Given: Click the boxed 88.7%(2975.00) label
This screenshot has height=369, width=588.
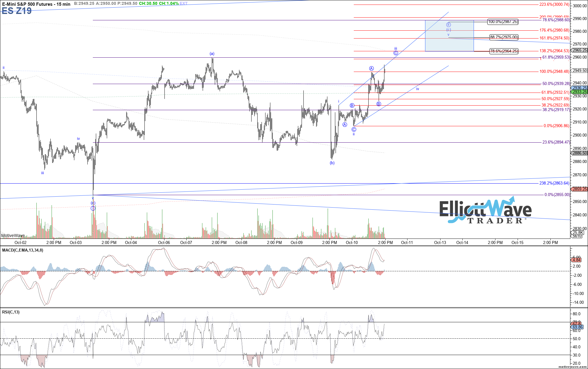Looking at the screenshot, I should [x=504, y=37].
